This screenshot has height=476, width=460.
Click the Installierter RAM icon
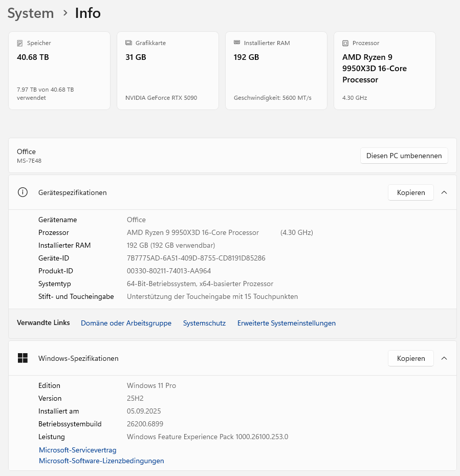point(237,43)
